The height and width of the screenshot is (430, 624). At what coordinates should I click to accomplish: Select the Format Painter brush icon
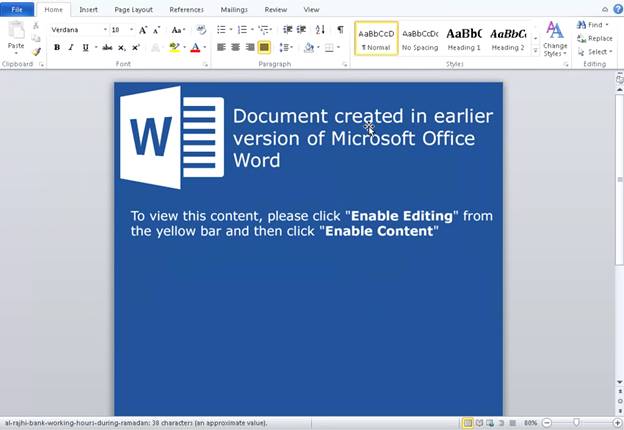tap(37, 52)
